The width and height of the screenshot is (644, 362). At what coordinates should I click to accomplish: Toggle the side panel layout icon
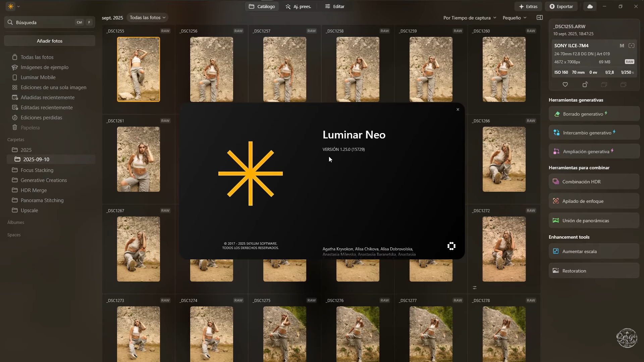[x=540, y=17]
